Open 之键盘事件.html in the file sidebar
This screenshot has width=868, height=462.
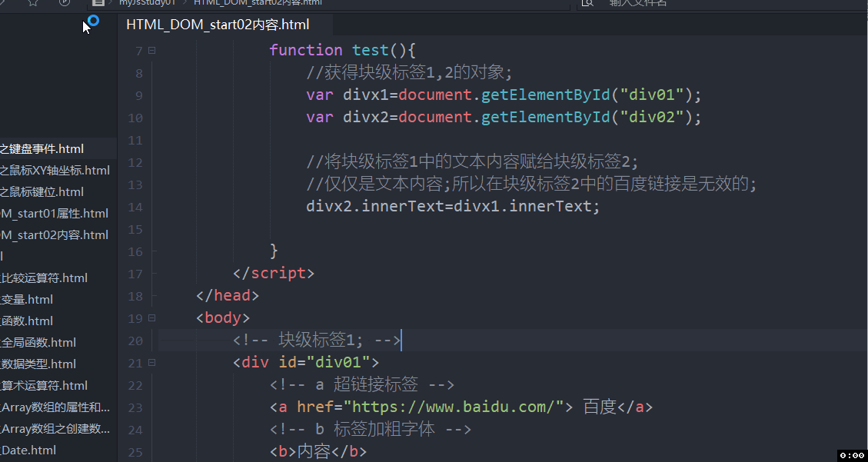(42, 149)
